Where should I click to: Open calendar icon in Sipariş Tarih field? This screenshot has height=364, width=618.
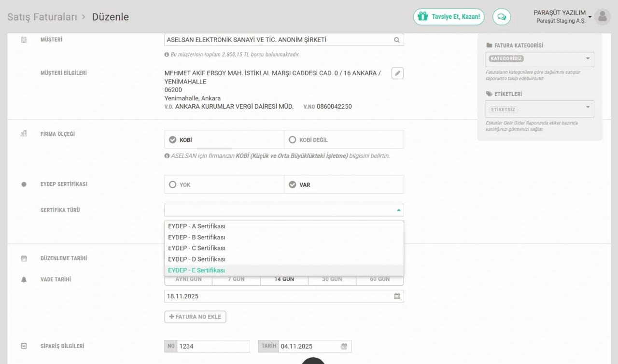tap(344, 346)
